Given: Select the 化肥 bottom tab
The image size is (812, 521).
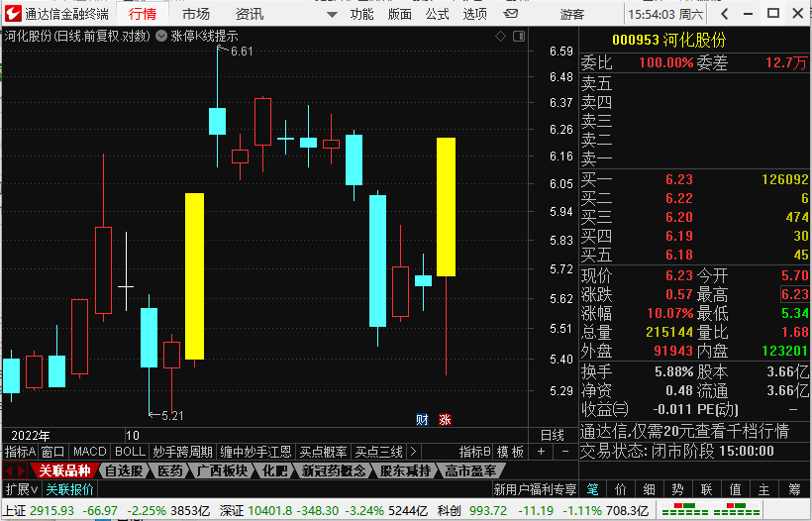Looking at the screenshot, I should (274, 470).
